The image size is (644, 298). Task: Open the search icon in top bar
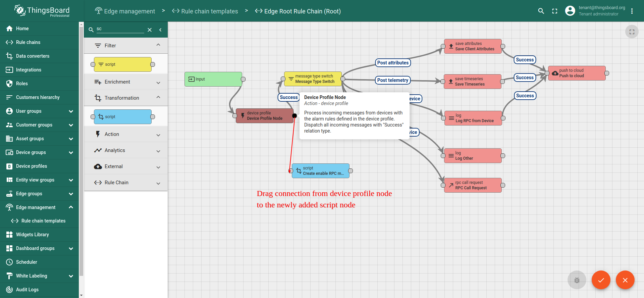coord(541,11)
